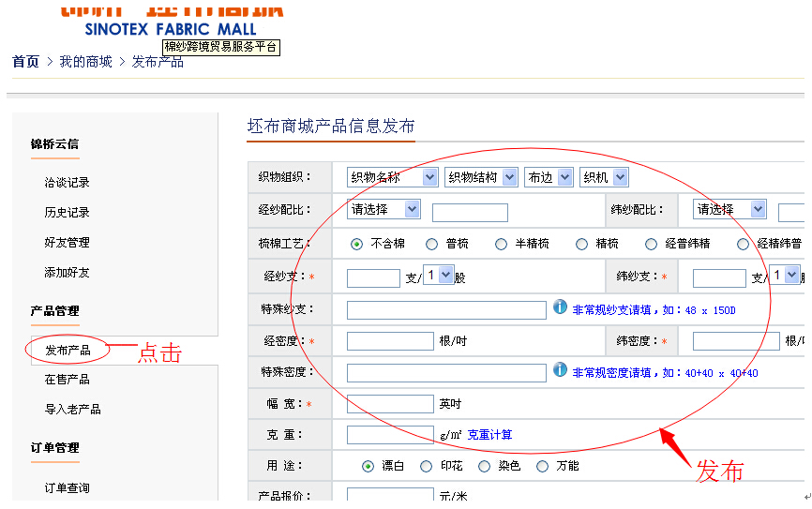Select 染色 usage radio button
This screenshot has height=509, width=812.
tap(485, 466)
